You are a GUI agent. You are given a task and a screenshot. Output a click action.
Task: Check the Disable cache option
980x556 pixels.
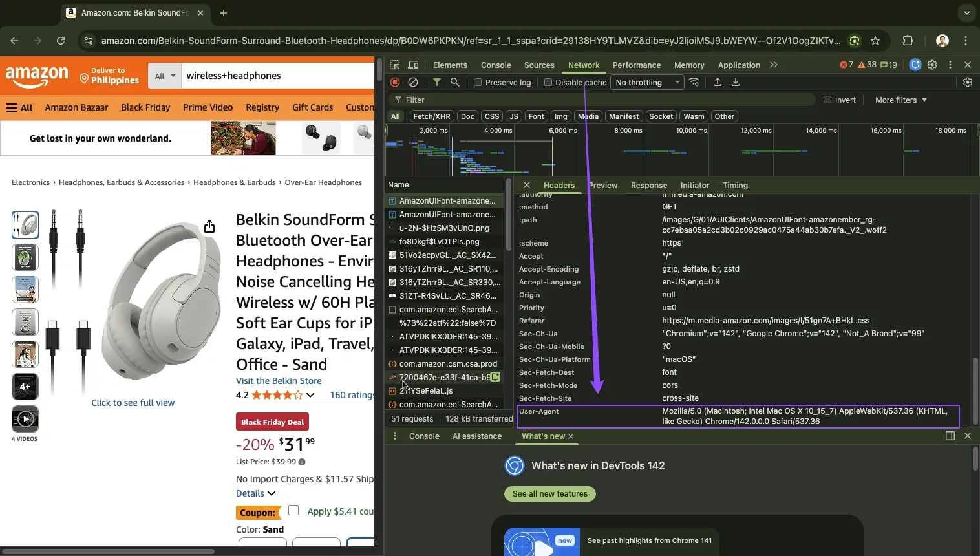point(549,82)
